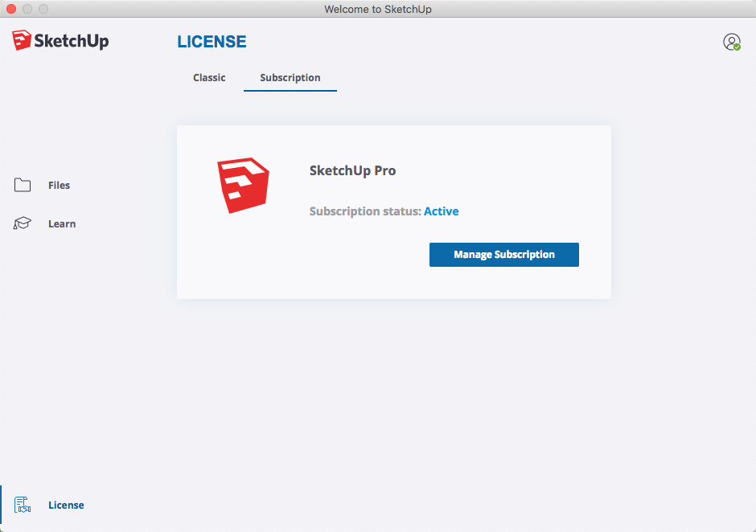Click the License certificate icon
This screenshot has height=532, width=756.
[23, 505]
